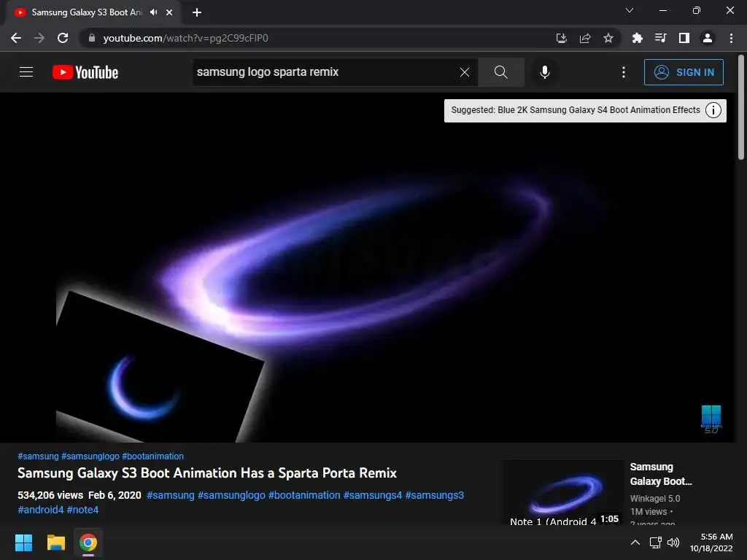Image resolution: width=747 pixels, height=560 pixels.
Task: Open the #samsungs3 hashtag in description
Action: pos(435,495)
